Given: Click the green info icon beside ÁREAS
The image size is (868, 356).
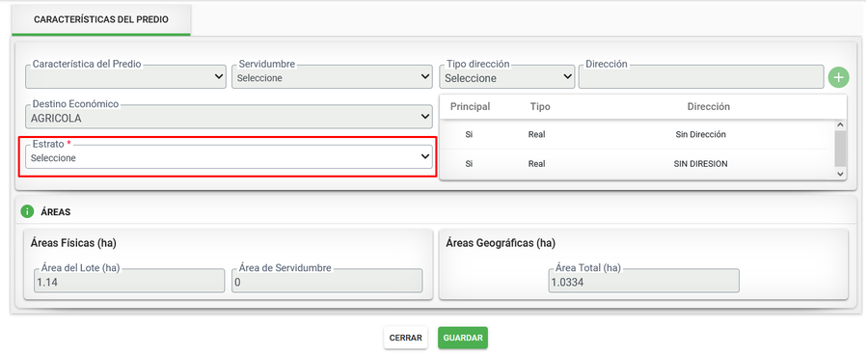Looking at the screenshot, I should [27, 211].
